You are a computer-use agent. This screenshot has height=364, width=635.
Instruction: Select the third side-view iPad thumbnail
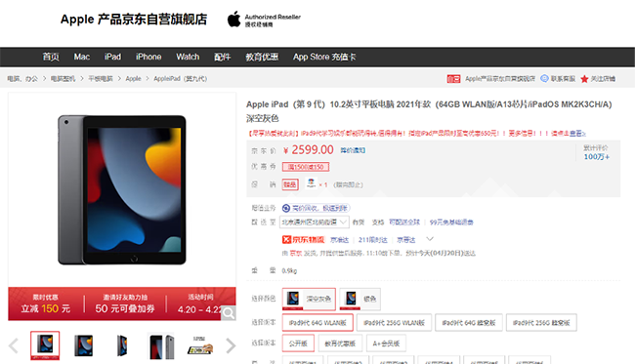(x=122, y=345)
